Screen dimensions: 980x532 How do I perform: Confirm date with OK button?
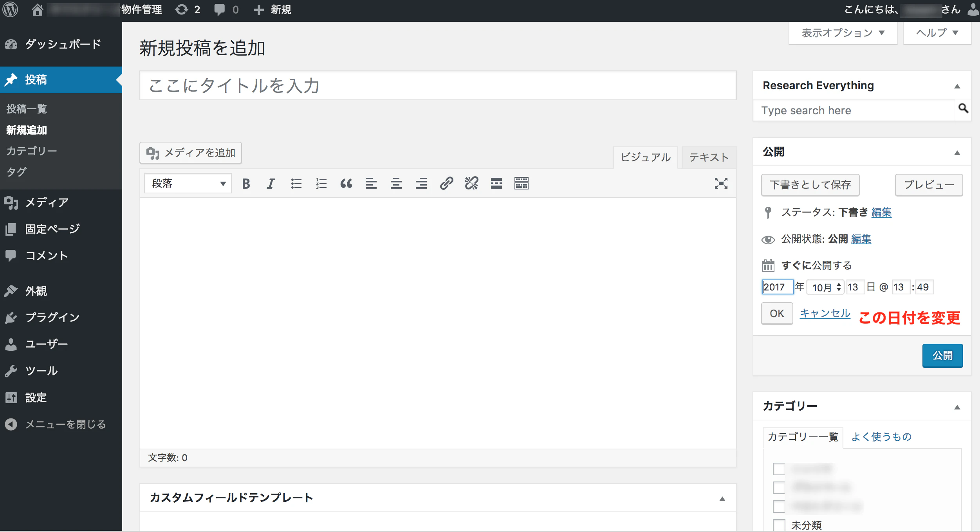(x=777, y=314)
